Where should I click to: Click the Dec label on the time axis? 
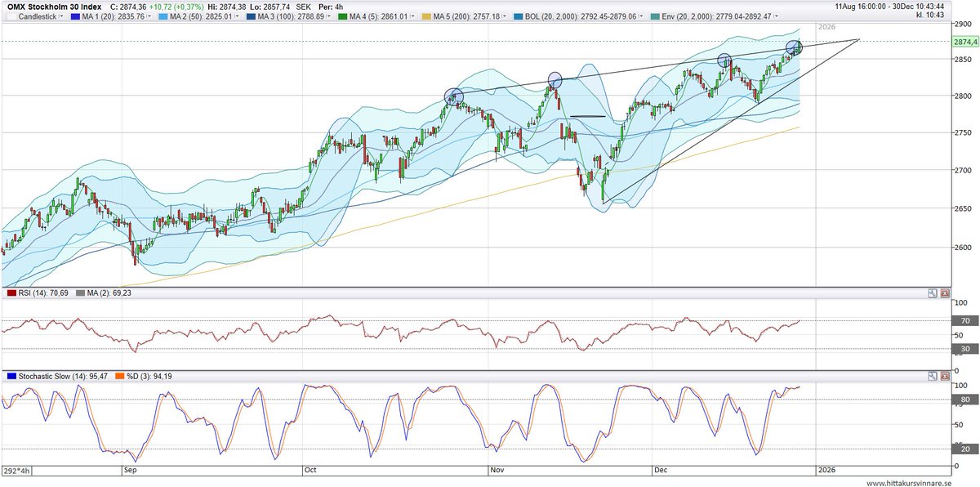click(661, 470)
